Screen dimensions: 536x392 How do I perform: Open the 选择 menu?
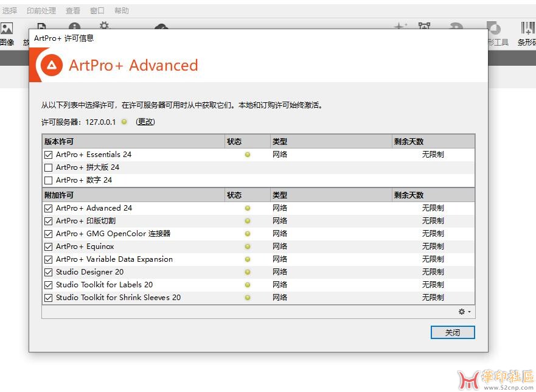pos(9,10)
